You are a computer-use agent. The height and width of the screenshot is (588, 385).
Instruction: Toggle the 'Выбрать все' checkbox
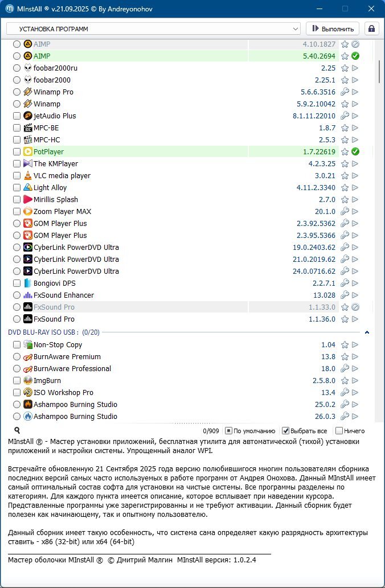click(x=286, y=431)
